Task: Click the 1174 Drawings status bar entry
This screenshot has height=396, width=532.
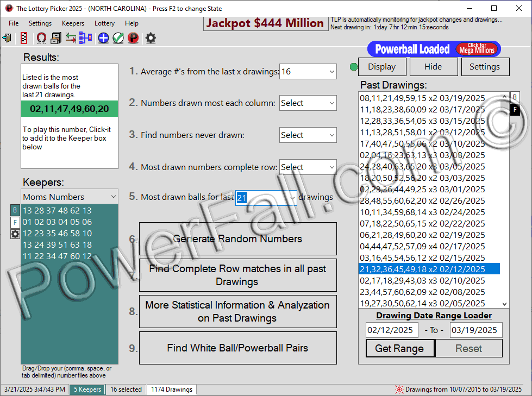Action: pyautogui.click(x=172, y=389)
